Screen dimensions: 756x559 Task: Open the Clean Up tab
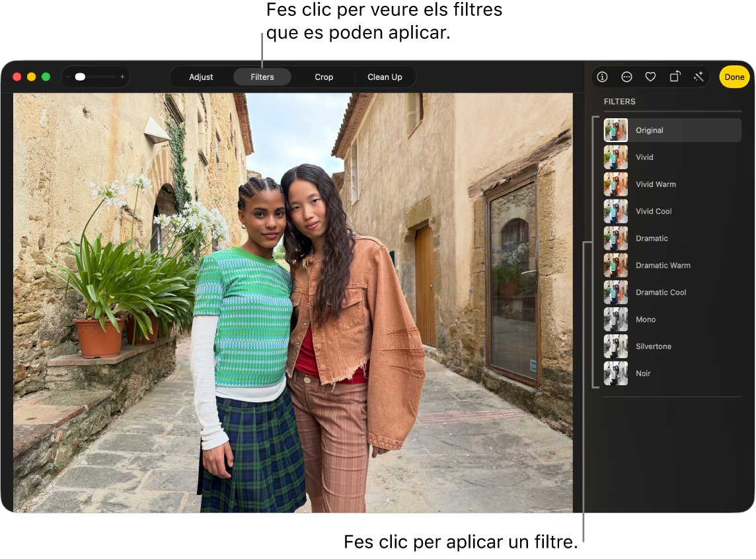point(385,77)
